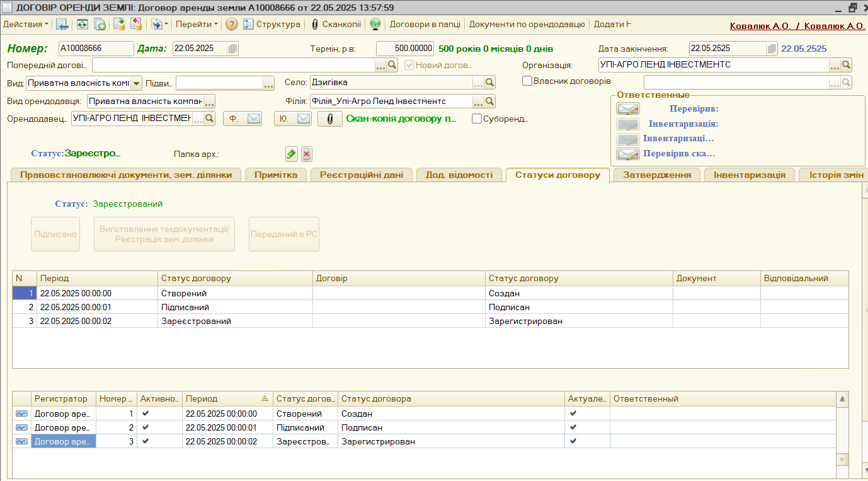Toggle the Новий догов checkbox
868x481 pixels.
click(410, 65)
